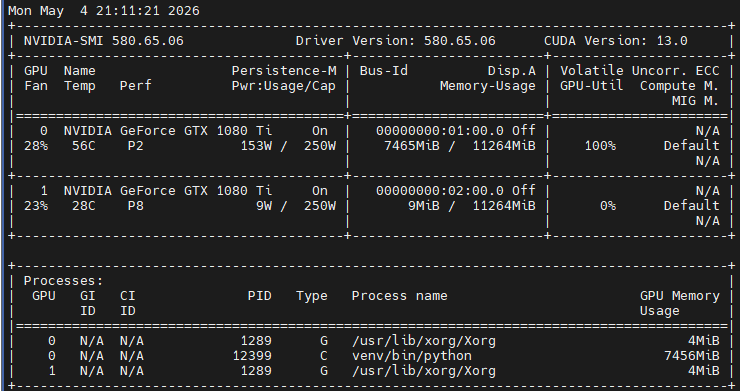Click the Volatile Uncorr. ECC header

click(639, 71)
